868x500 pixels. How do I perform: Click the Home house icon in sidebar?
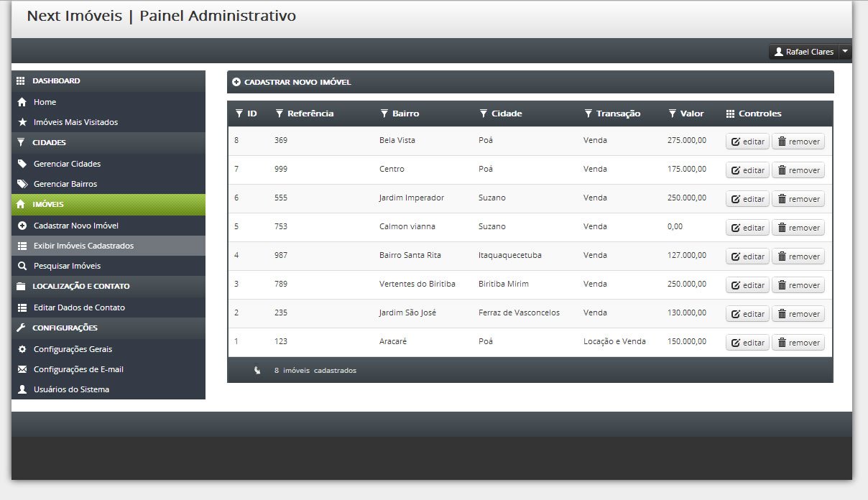coord(22,102)
